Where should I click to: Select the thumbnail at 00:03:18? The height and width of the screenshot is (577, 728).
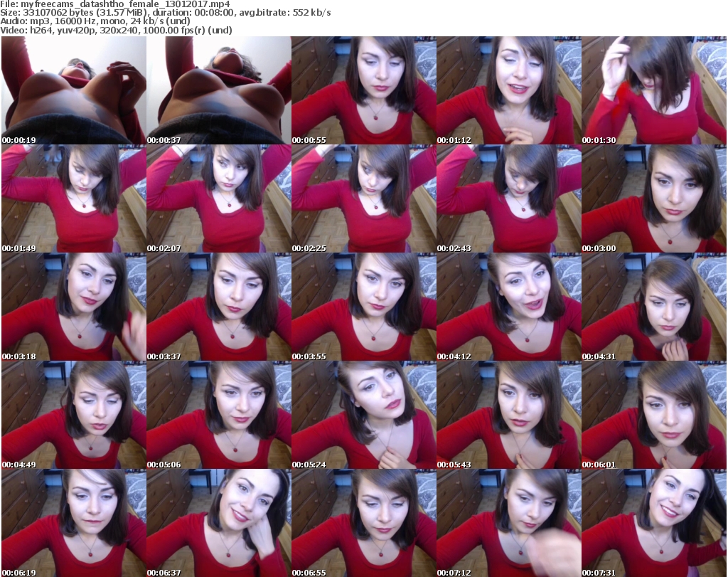click(x=74, y=307)
